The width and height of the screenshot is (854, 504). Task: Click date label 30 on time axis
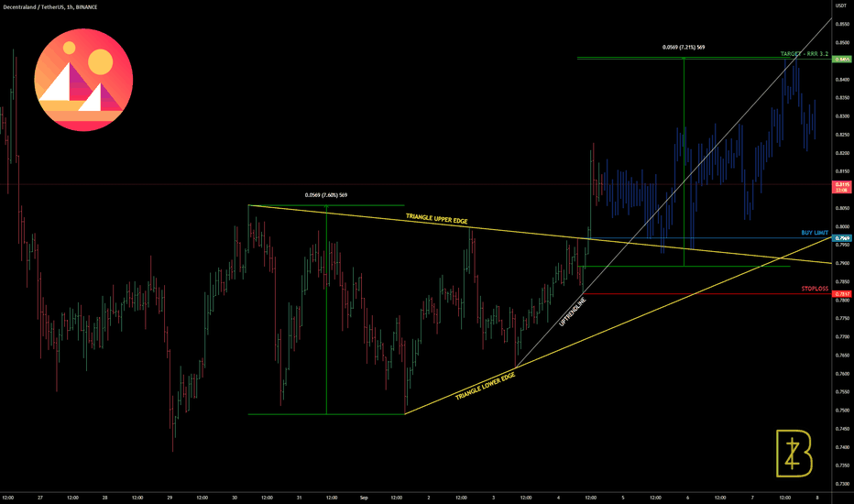(x=235, y=498)
